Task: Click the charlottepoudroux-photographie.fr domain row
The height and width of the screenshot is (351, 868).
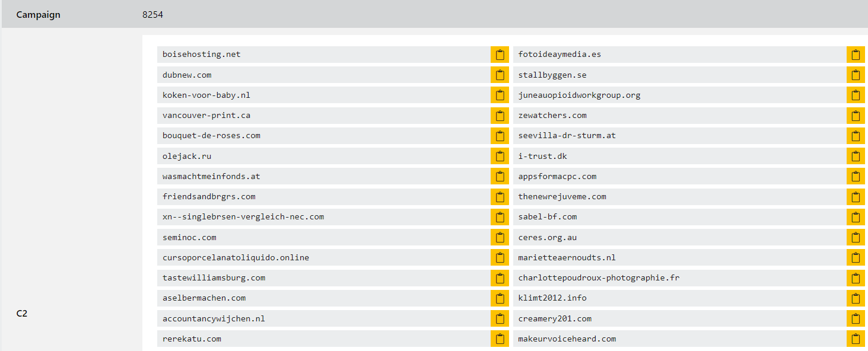Action: tap(599, 278)
